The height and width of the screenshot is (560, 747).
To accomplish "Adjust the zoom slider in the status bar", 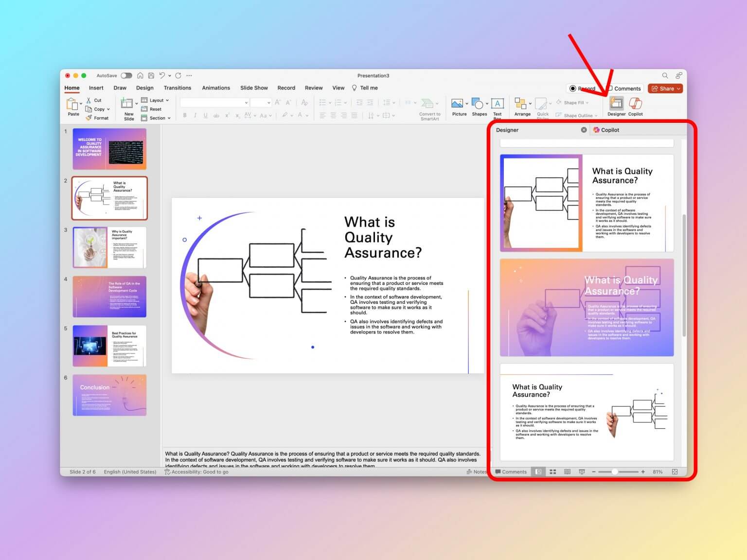I will [x=615, y=472].
